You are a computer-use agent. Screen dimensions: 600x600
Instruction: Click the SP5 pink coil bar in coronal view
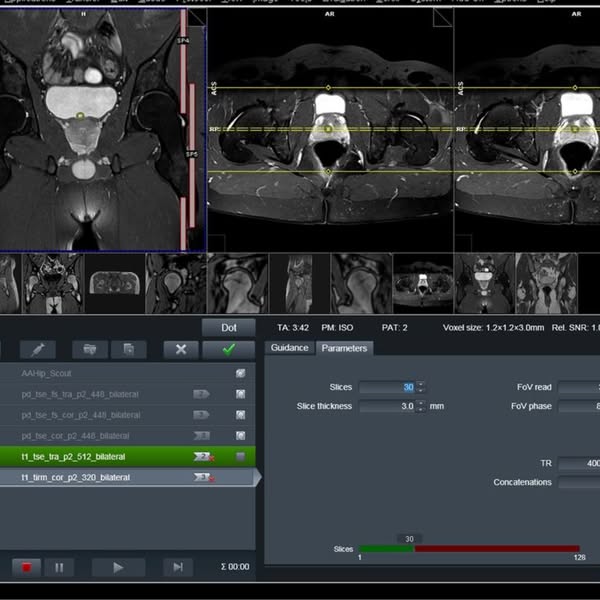click(192, 155)
